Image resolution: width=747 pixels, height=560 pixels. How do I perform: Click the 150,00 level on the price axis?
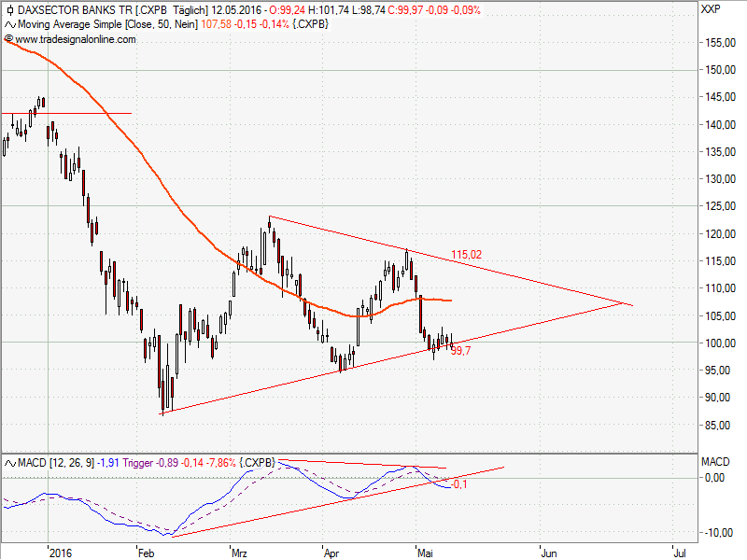click(719, 70)
